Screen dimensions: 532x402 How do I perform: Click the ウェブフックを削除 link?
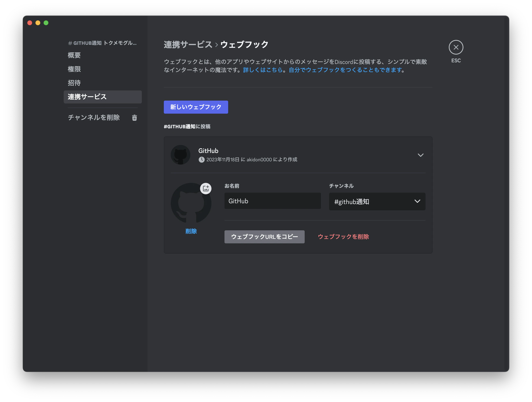click(344, 237)
